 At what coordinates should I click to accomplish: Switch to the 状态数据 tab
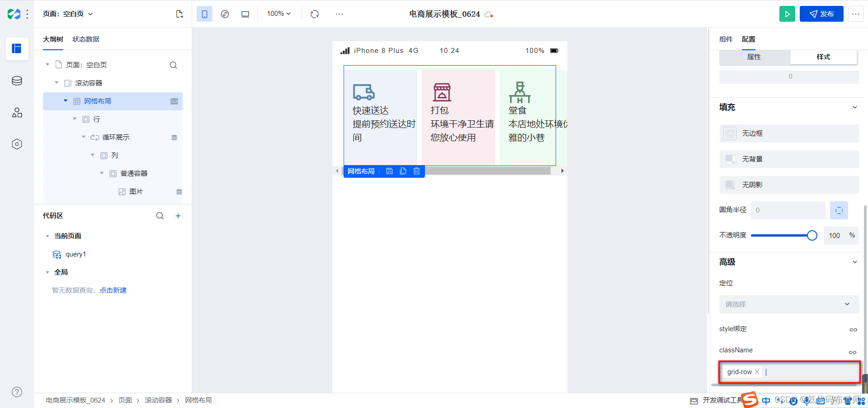pyautogui.click(x=86, y=39)
